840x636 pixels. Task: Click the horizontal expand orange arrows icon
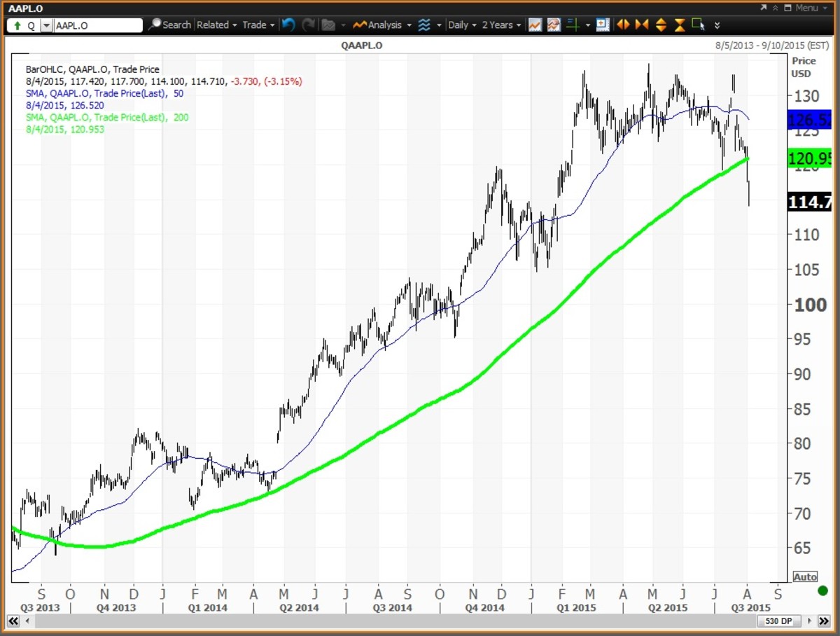[623, 25]
